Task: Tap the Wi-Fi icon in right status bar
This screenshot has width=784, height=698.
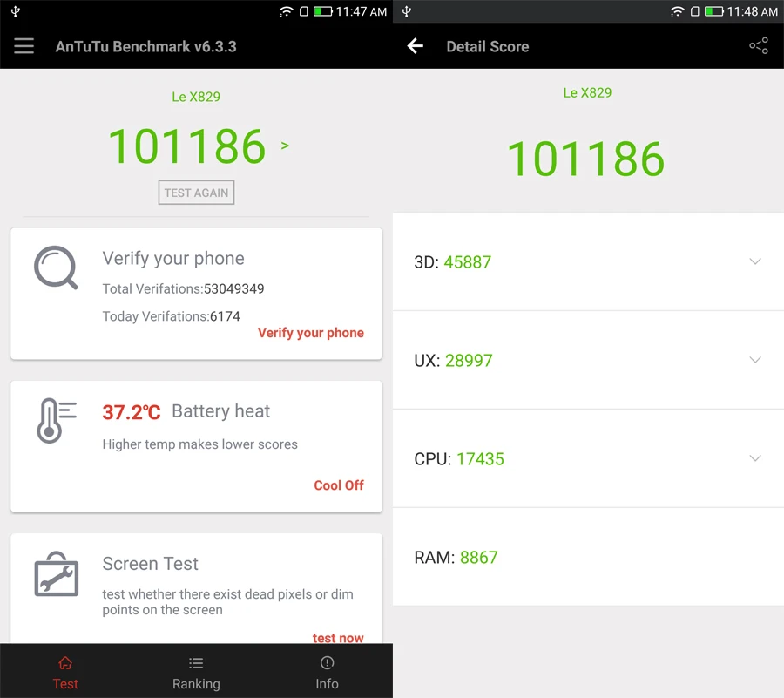Action: [x=677, y=11]
